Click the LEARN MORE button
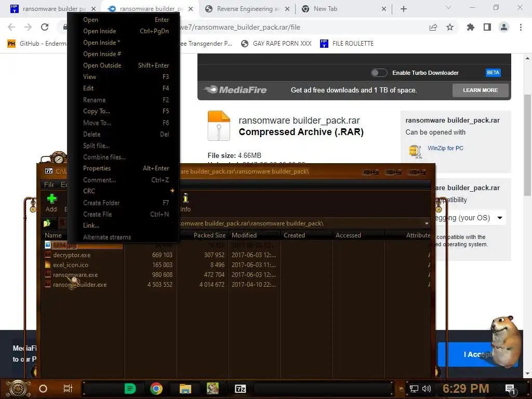Image resolution: width=532 pixels, height=399 pixels. pyautogui.click(x=481, y=90)
